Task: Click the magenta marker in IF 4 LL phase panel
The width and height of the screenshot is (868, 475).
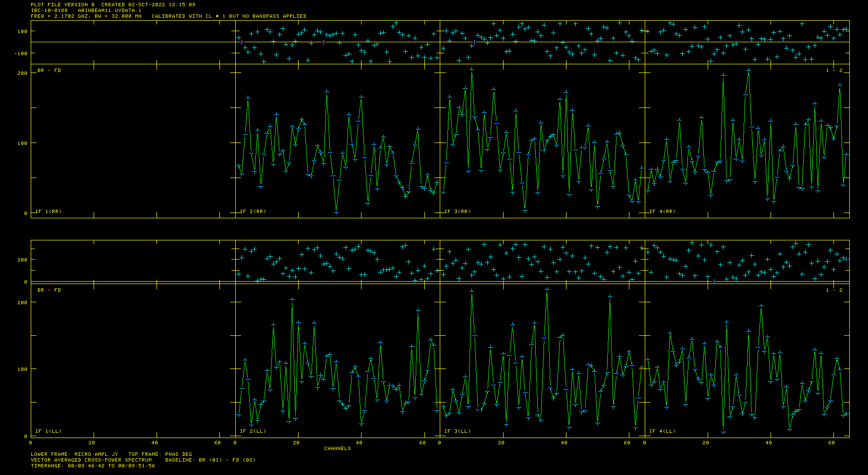Action: (x=714, y=281)
